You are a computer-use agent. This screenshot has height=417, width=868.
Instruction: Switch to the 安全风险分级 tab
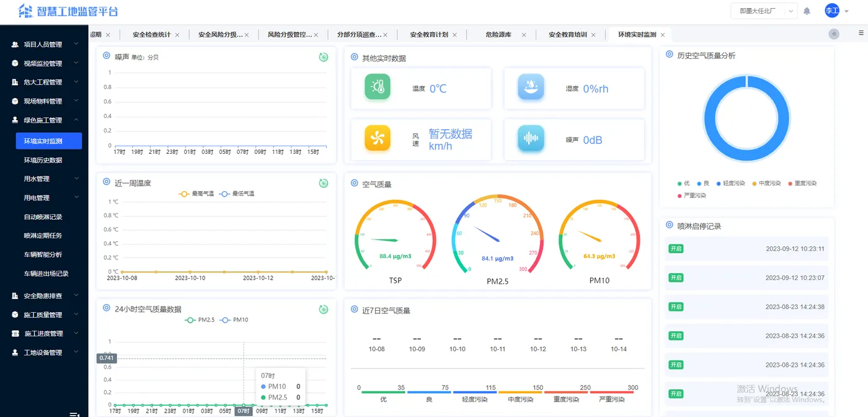coord(221,35)
